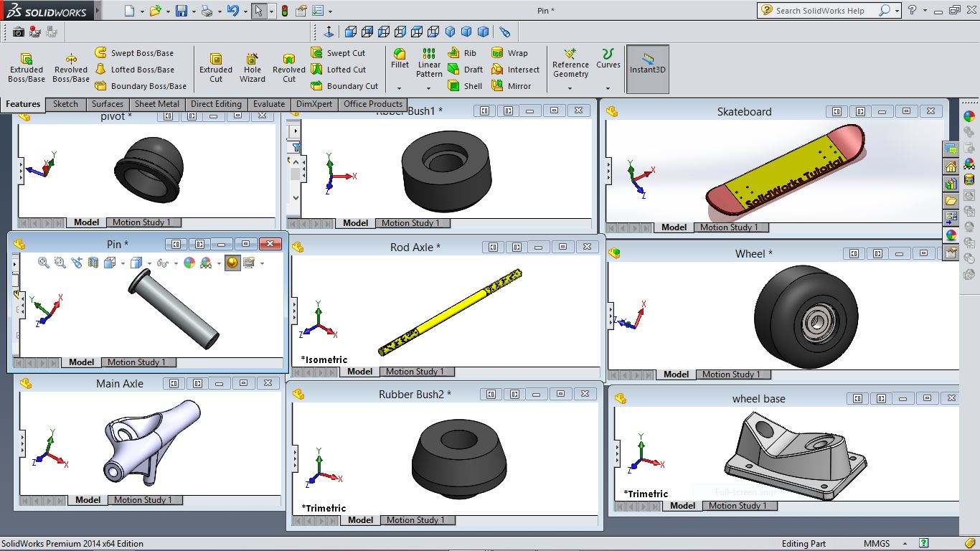Apply the Draft feature
980x551 pixels.
click(x=465, y=70)
